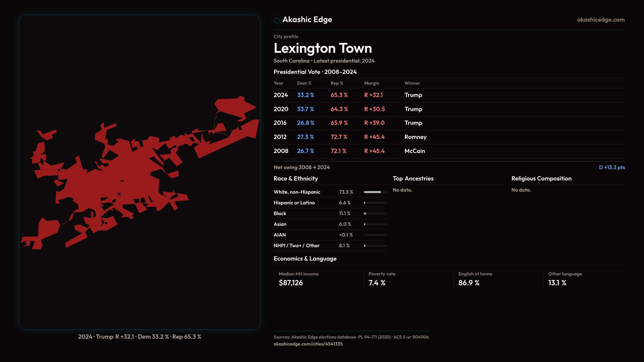Screen dimensions: 644x362
Task: Click the Top Ancestries section heading
Action: point(413,179)
